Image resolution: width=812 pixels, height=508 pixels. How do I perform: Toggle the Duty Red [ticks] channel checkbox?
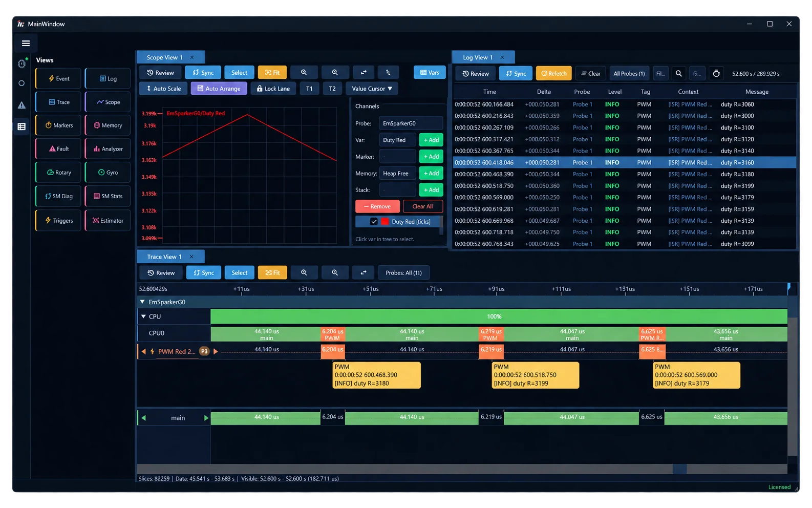pyautogui.click(x=374, y=222)
